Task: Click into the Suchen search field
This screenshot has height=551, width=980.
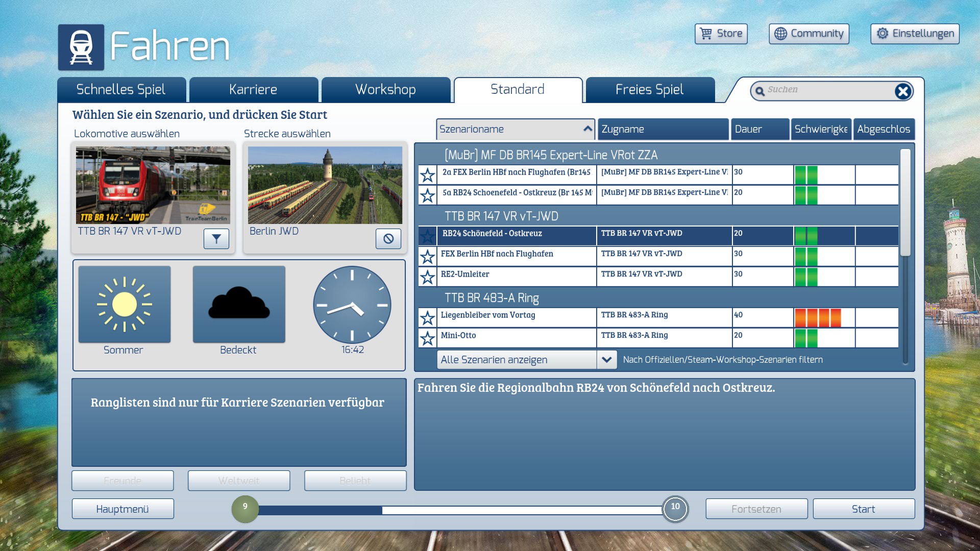Action: coord(827,90)
